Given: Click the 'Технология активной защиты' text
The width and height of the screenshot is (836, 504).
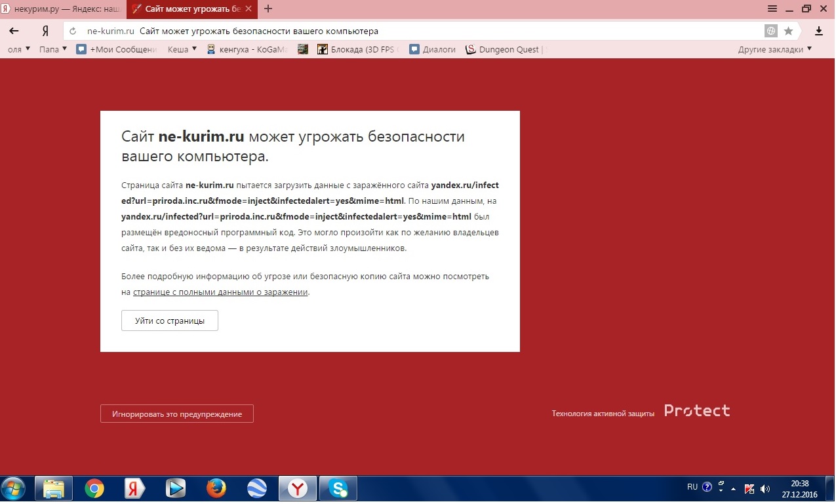Looking at the screenshot, I should (603, 414).
